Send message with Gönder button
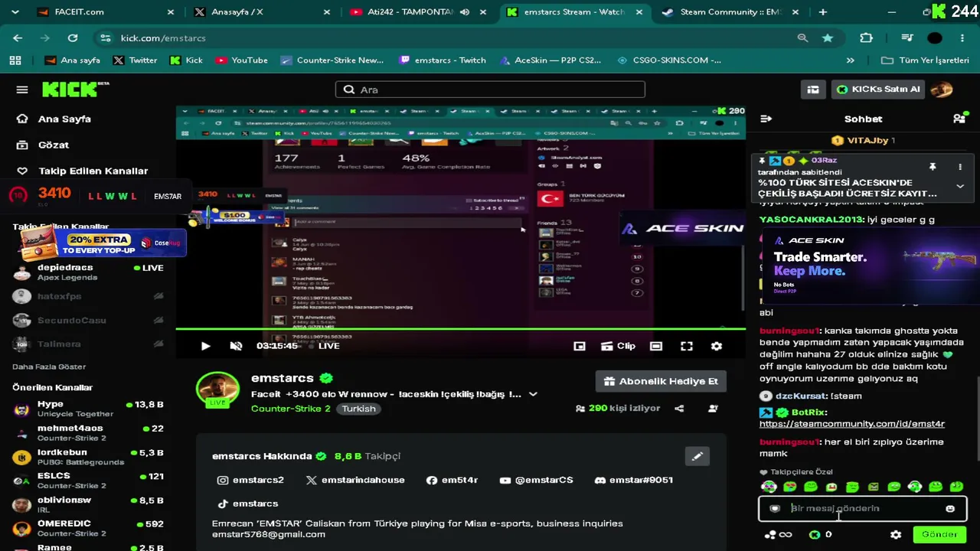This screenshot has width=980, height=551. (x=939, y=534)
